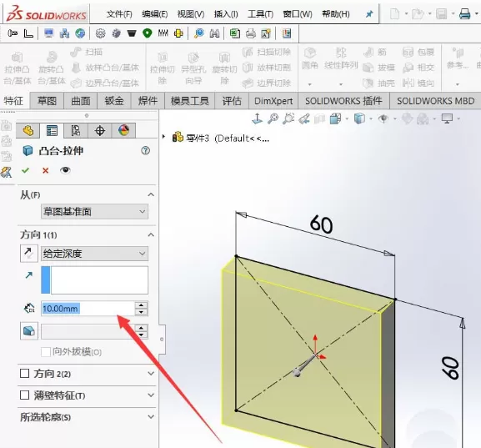Open the hide/show items eye dropdown
This screenshot has width=481, height=448.
click(x=383, y=118)
